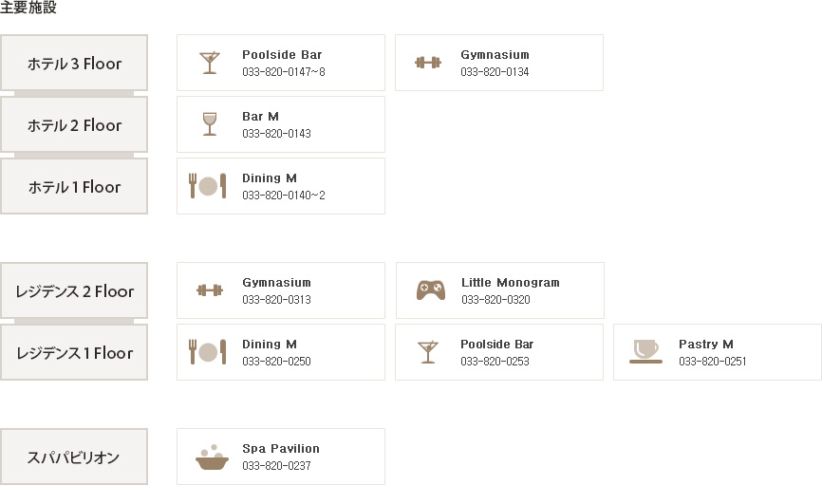Choose the ホテル 1 Floor button
822x504 pixels.
coord(74,187)
